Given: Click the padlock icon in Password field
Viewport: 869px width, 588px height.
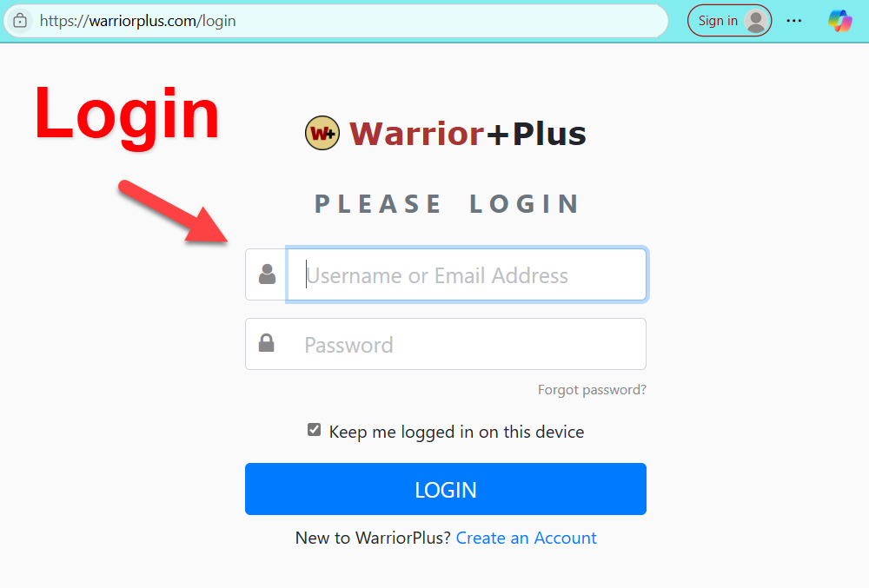Looking at the screenshot, I should click(267, 343).
